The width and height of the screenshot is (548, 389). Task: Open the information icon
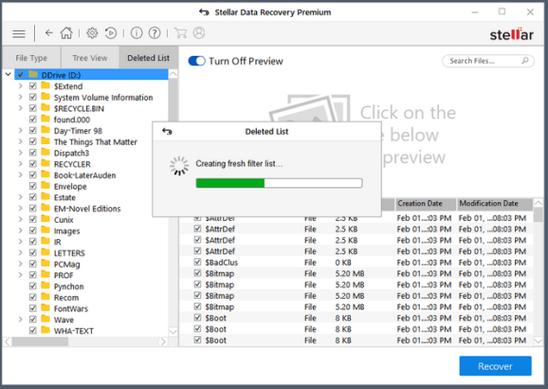tap(136, 33)
